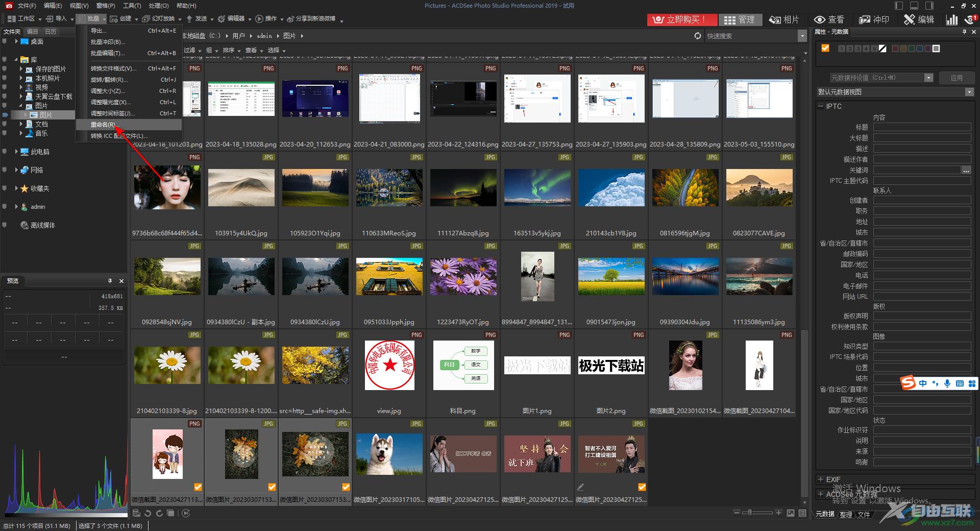Choose 重命名(R)... from batch menu
Image resolution: width=980 pixels, height=531 pixels.
coord(129,125)
